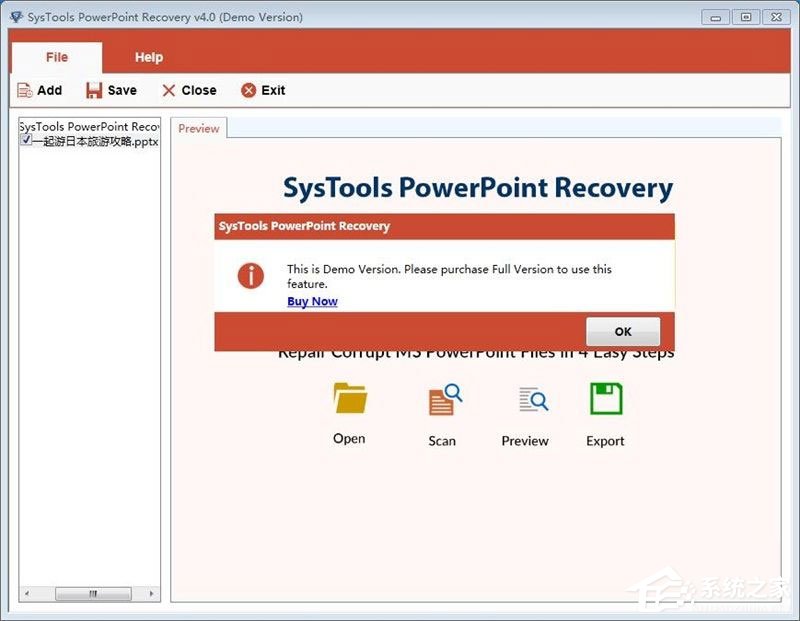The width and height of the screenshot is (800, 621).
Task: Start scanning with the Scan icon
Action: pos(440,399)
